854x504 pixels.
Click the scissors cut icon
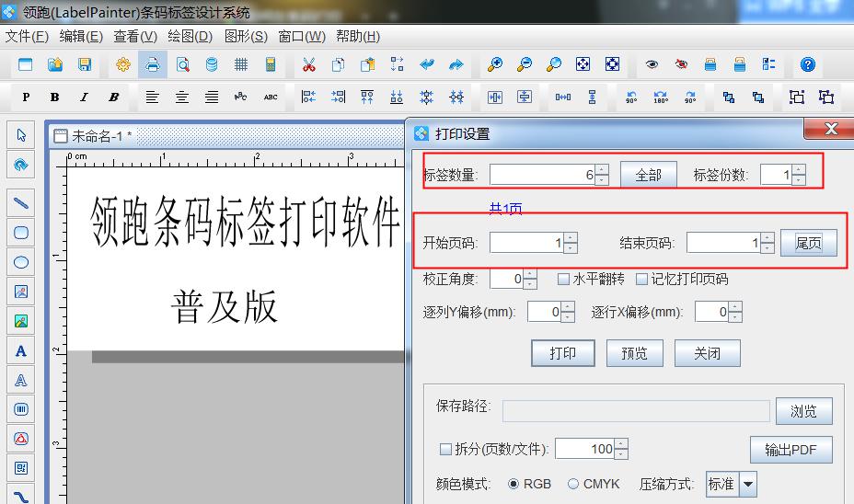[309, 64]
